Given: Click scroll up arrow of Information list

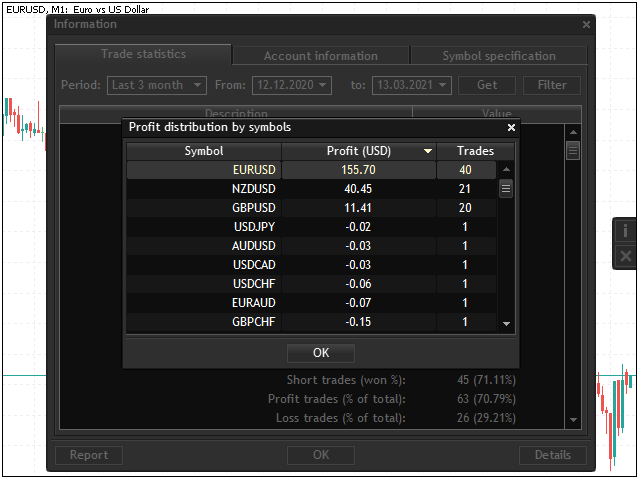Looking at the screenshot, I should [x=573, y=132].
